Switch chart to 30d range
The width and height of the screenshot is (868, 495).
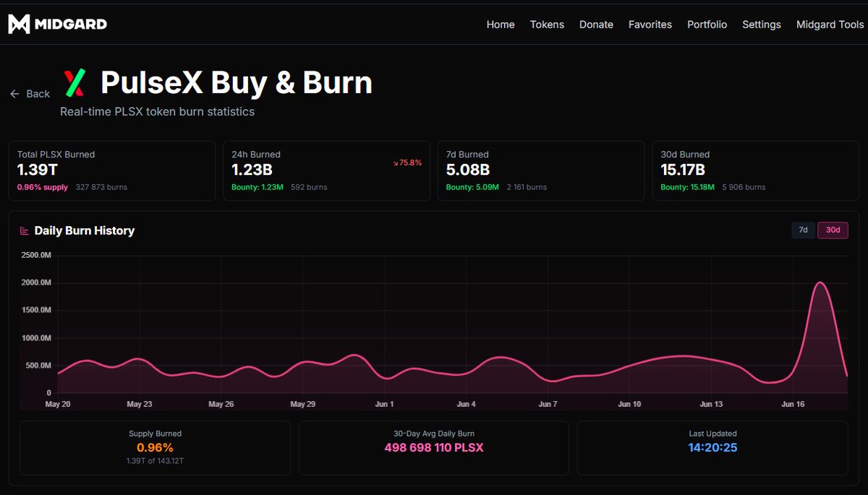click(833, 231)
